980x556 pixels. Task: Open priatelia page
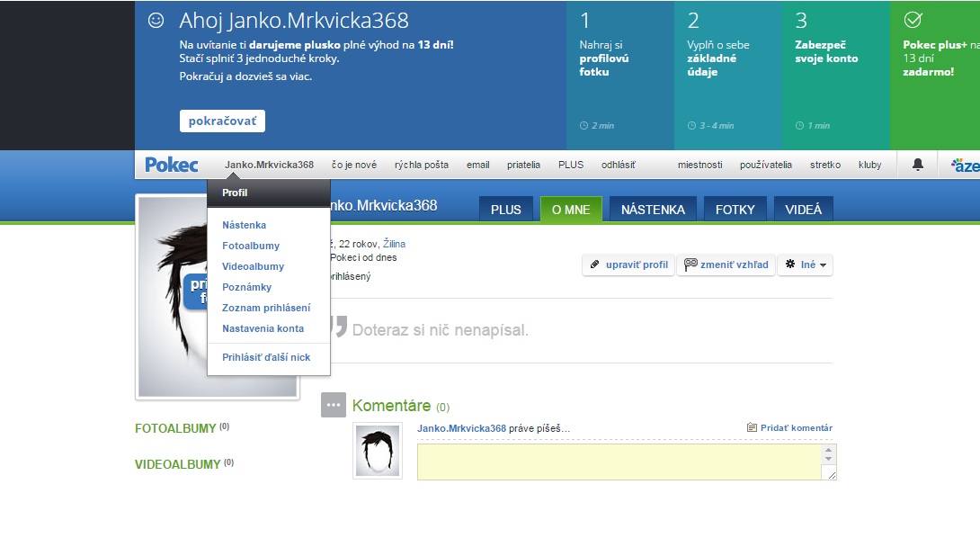click(x=524, y=165)
